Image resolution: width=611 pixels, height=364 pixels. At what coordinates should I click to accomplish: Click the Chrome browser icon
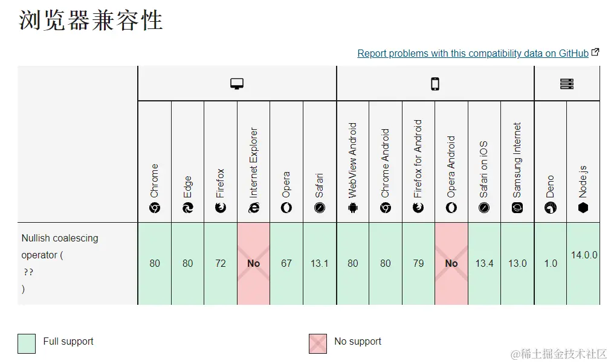pos(155,208)
